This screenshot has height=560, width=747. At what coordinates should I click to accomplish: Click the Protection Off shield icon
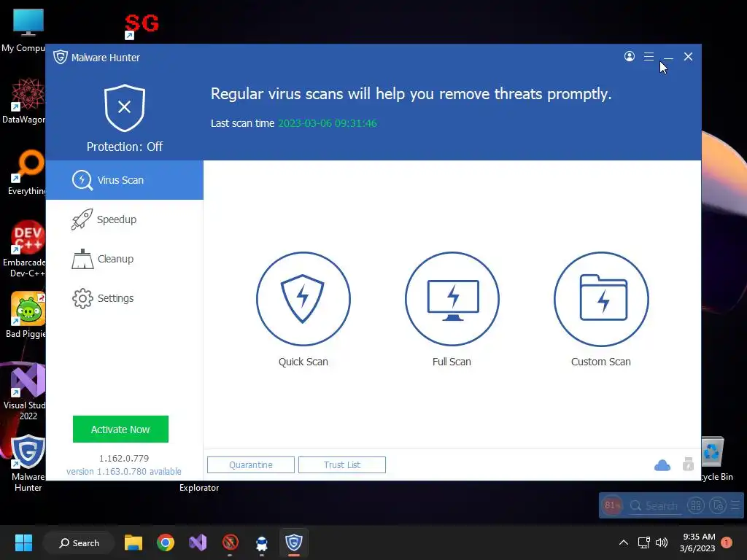click(x=124, y=108)
